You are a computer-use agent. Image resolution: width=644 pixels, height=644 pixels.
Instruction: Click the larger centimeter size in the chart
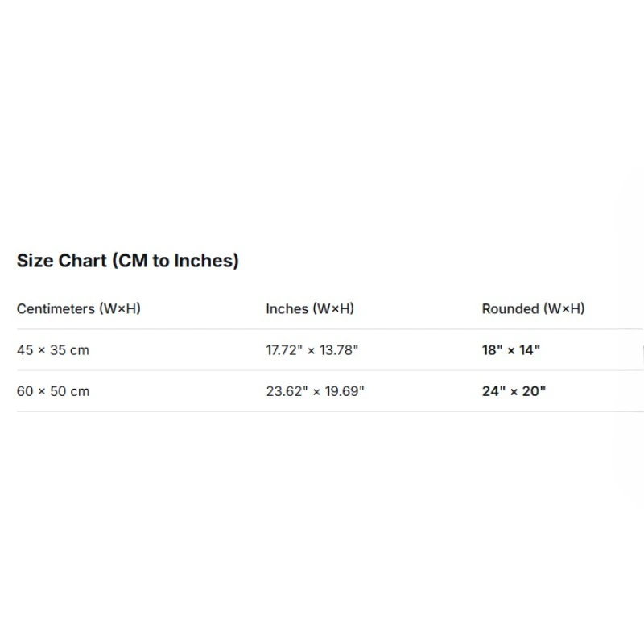pos(53,391)
